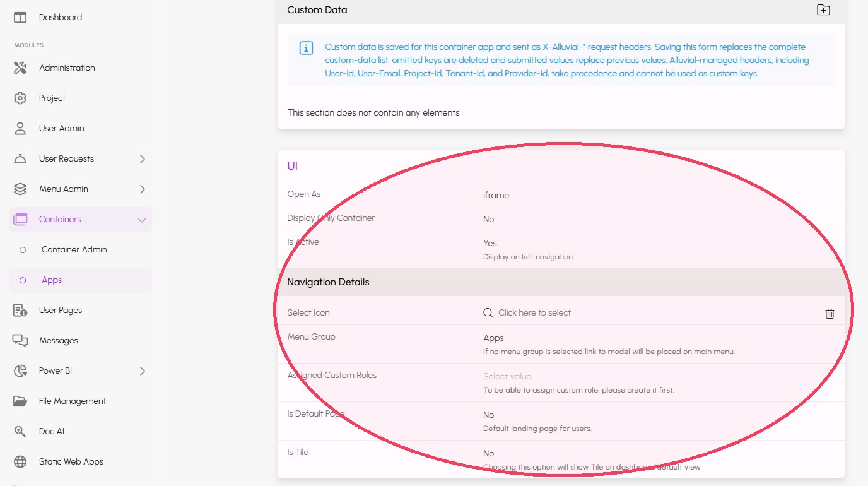Add a new Custom Data entry icon
The image size is (868, 486).
[823, 9]
